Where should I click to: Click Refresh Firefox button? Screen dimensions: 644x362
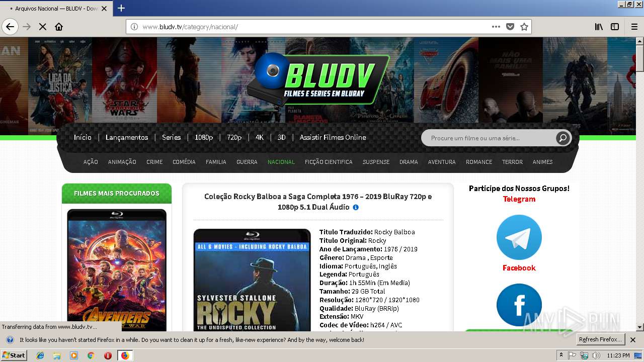[x=600, y=339]
